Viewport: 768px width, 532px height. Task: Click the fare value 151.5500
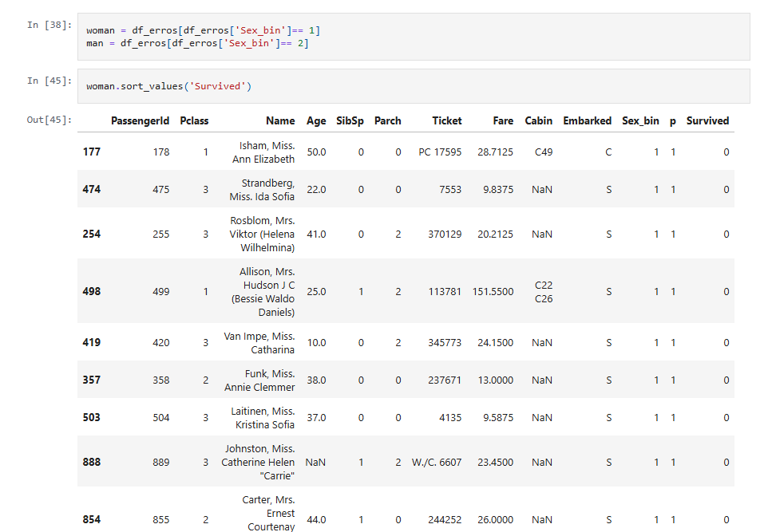(x=493, y=292)
